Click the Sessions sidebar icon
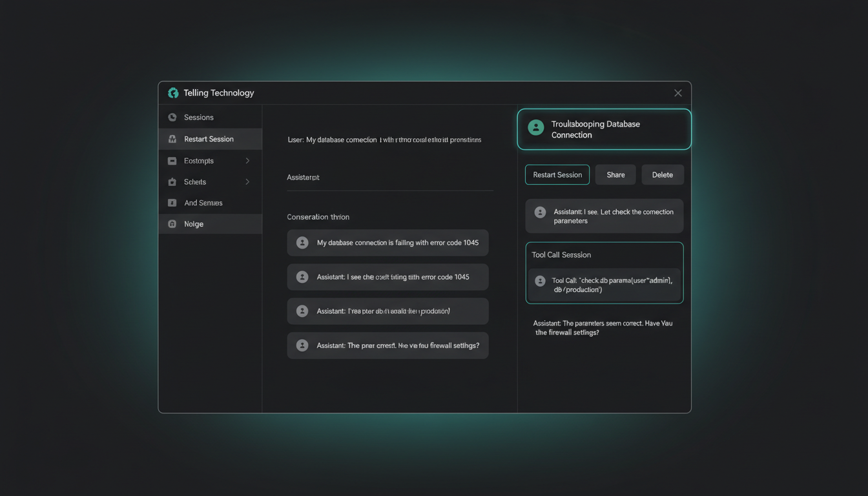The height and width of the screenshot is (496, 868). tap(172, 118)
